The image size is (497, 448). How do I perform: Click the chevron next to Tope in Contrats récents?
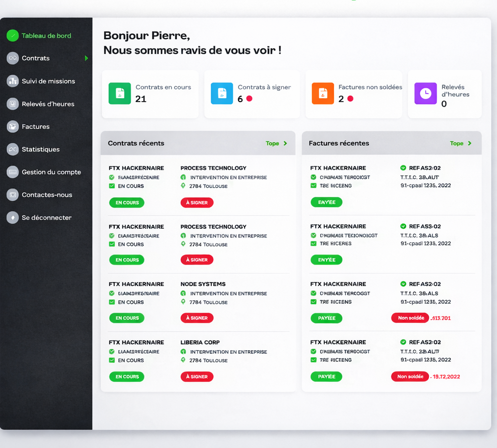285,144
